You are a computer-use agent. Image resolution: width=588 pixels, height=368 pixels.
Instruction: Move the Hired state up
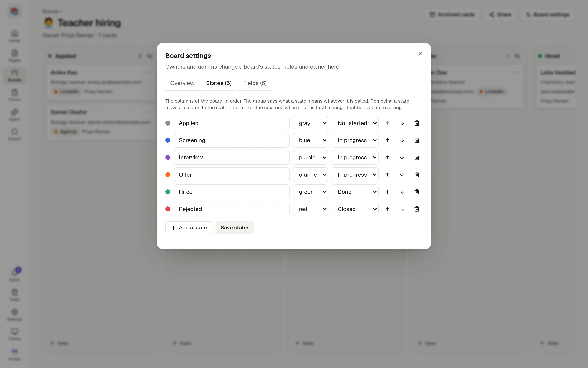(388, 192)
